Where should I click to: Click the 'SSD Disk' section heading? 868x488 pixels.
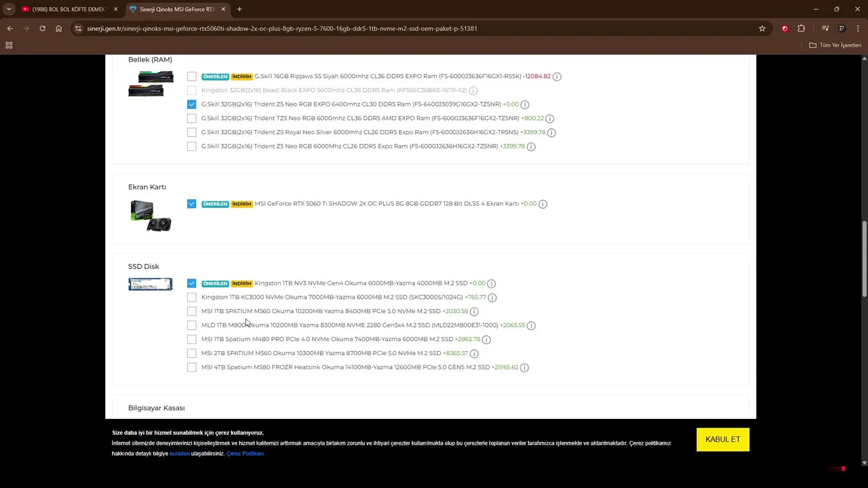click(x=144, y=266)
